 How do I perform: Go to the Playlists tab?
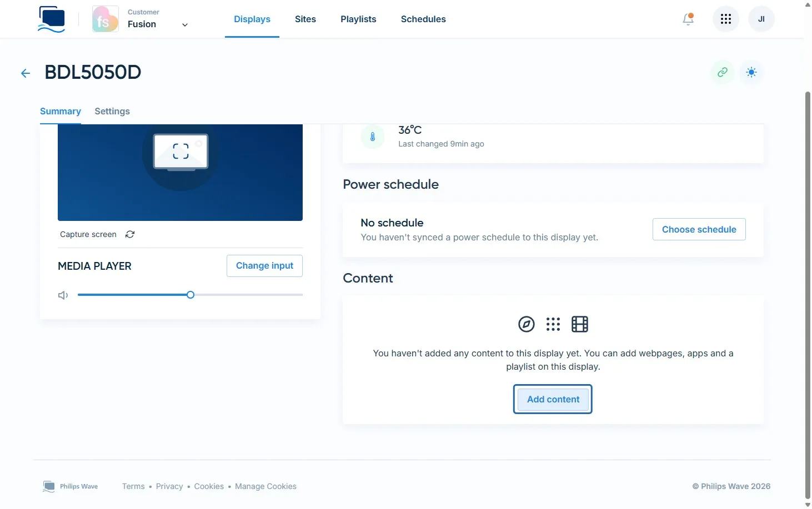tap(358, 19)
